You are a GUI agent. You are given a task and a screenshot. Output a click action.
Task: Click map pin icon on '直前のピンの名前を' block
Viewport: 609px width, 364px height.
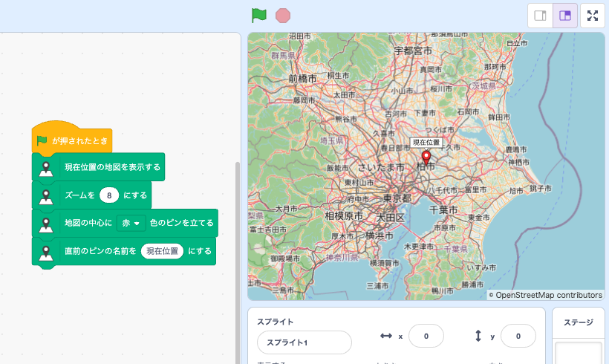pos(46,253)
